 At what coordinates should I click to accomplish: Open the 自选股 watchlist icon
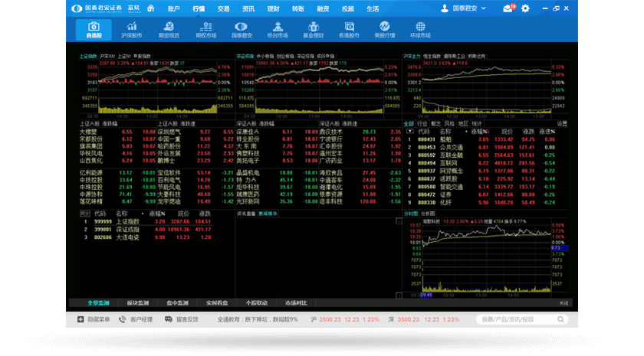coord(94,30)
